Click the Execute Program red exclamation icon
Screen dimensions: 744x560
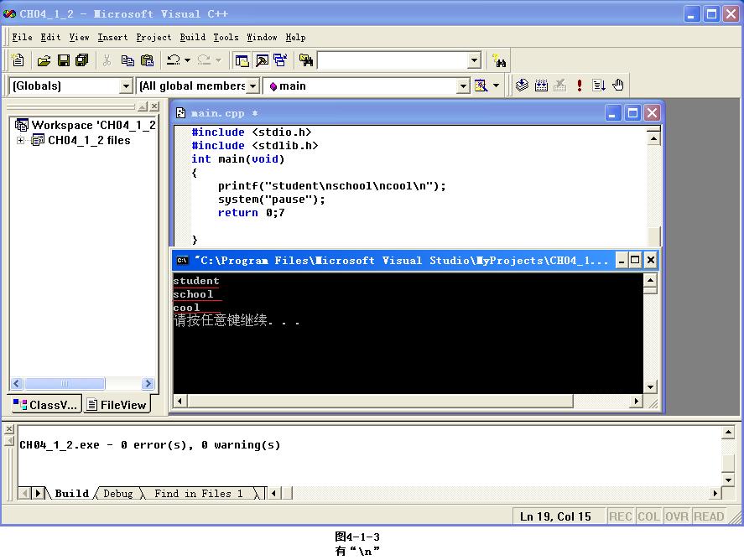click(579, 86)
